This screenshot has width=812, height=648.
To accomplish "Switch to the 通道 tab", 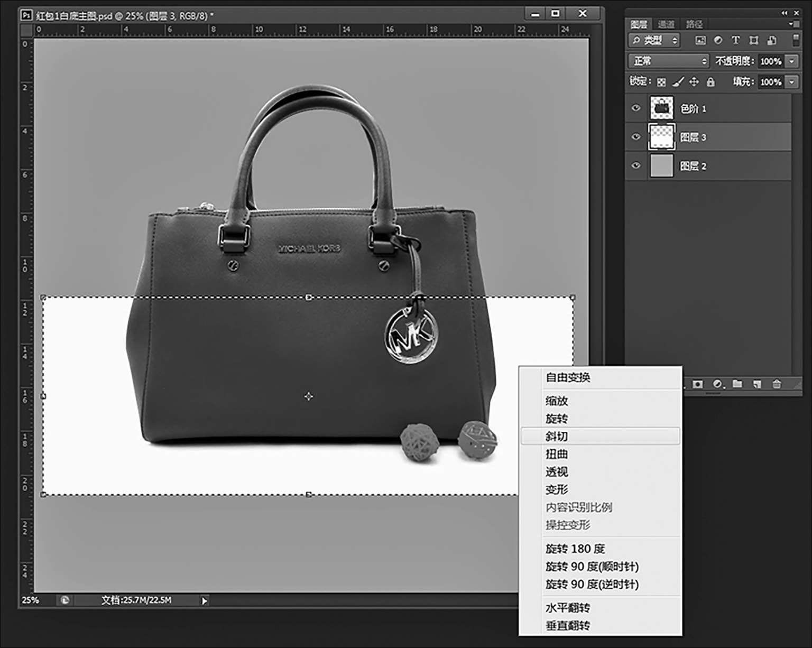I will (666, 24).
